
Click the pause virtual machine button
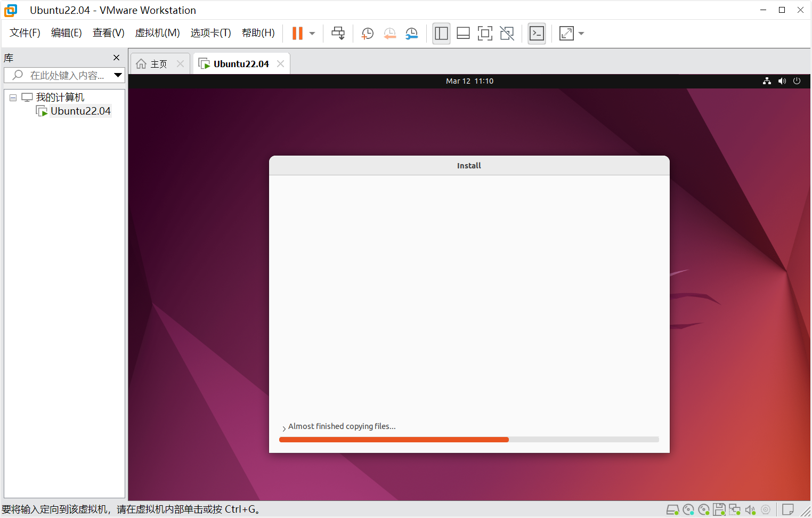tap(297, 34)
